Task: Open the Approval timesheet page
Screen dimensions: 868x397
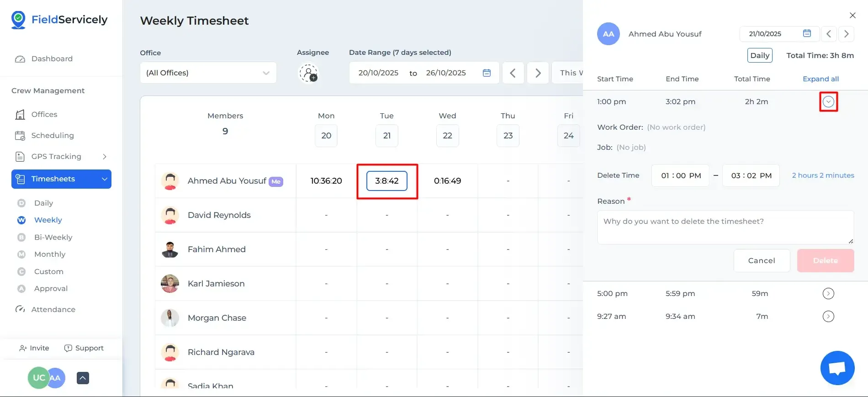Action: pyautogui.click(x=51, y=289)
